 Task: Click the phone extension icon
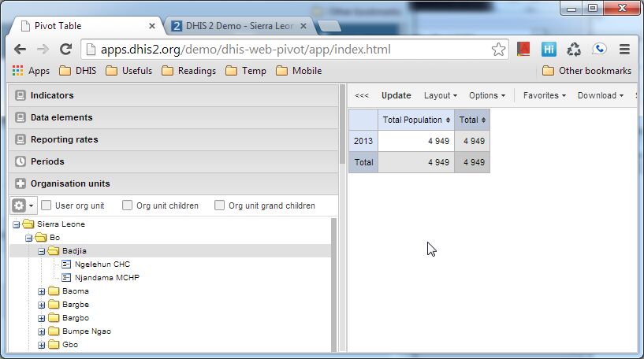(x=599, y=50)
